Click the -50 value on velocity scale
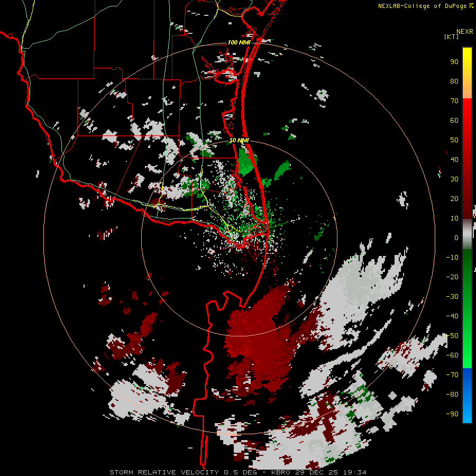 tap(452, 336)
